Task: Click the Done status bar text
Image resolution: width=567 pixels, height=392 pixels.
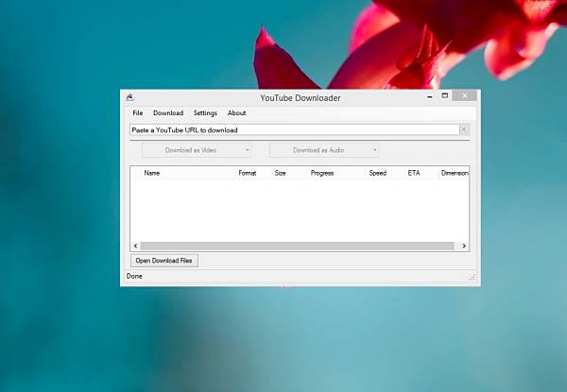Action: (134, 276)
